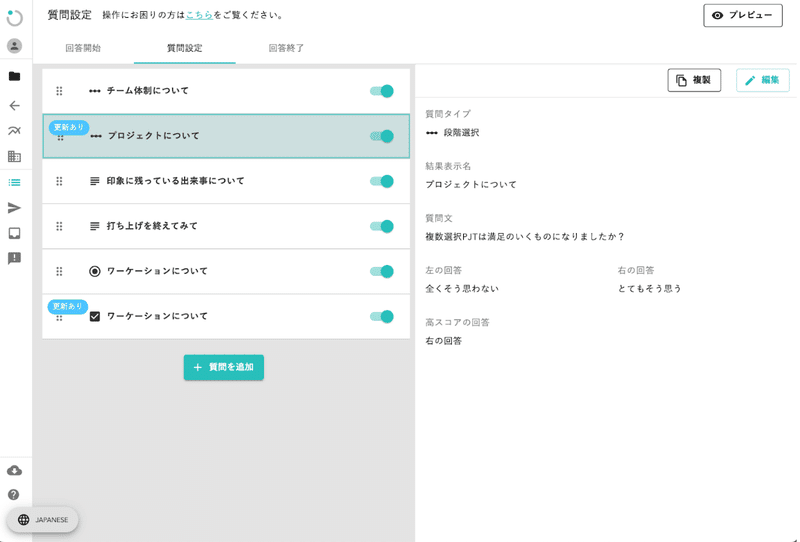Click the cloud download icon
The image size is (800, 542).
coord(14,471)
